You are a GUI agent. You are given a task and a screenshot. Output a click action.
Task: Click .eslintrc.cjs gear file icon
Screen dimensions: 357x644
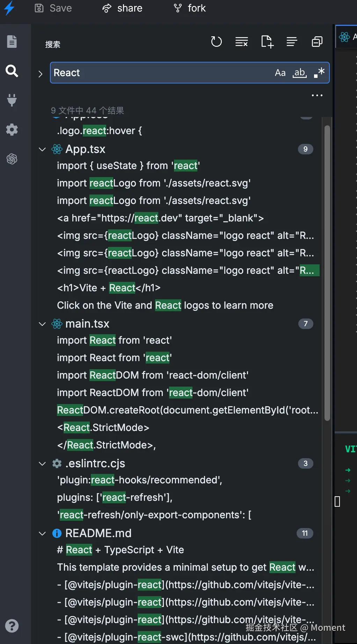coord(57,463)
